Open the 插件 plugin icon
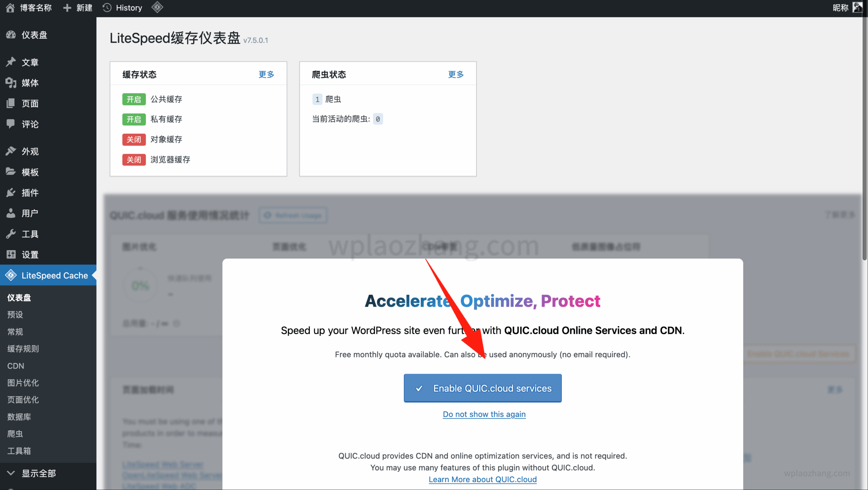Viewport: 868px width, 490px height. point(11,192)
